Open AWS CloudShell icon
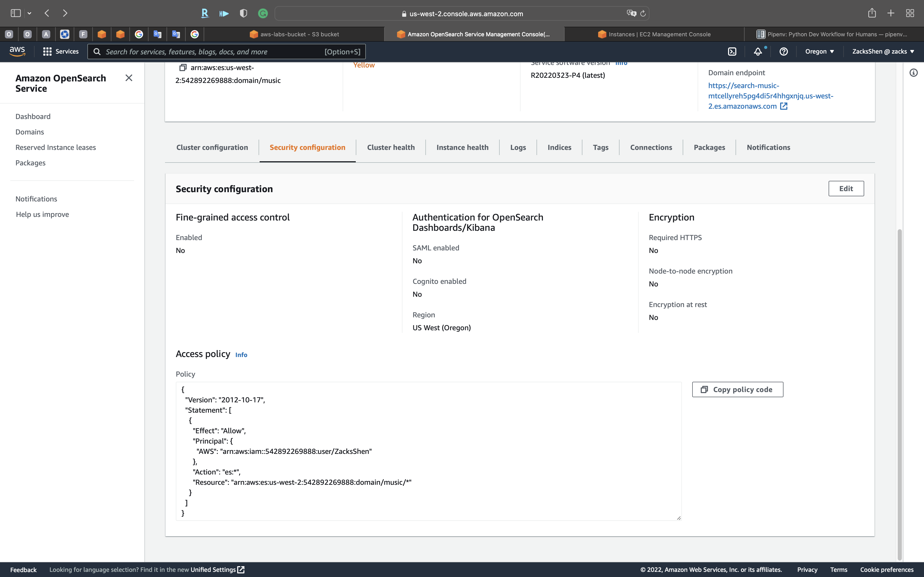924x577 pixels. [732, 52]
